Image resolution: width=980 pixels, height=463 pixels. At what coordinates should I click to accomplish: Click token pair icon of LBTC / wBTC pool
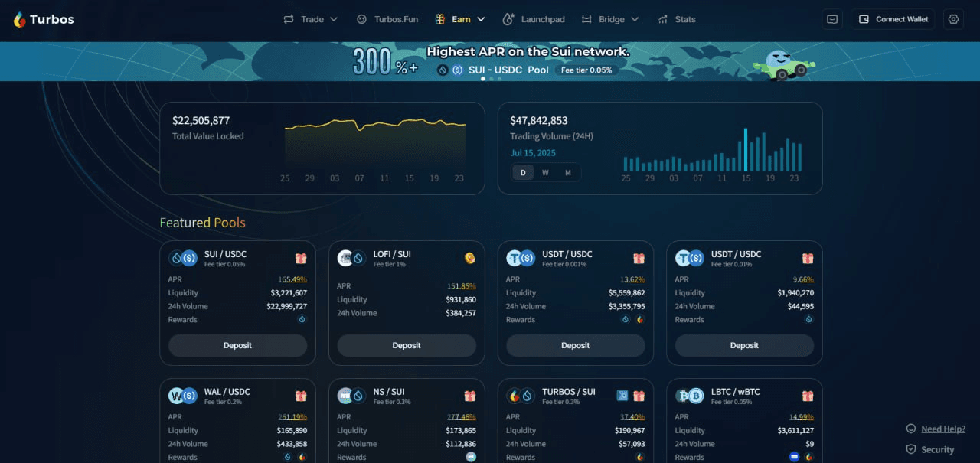pyautogui.click(x=690, y=396)
